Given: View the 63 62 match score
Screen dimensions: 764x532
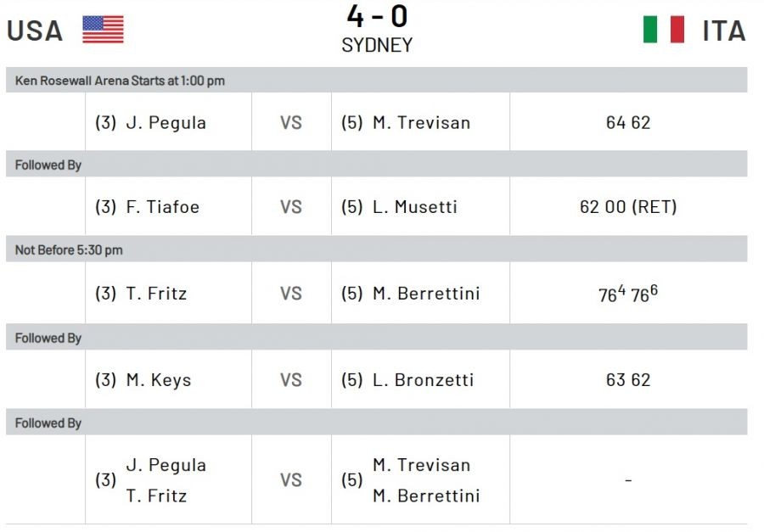Looking at the screenshot, I should (x=628, y=379).
